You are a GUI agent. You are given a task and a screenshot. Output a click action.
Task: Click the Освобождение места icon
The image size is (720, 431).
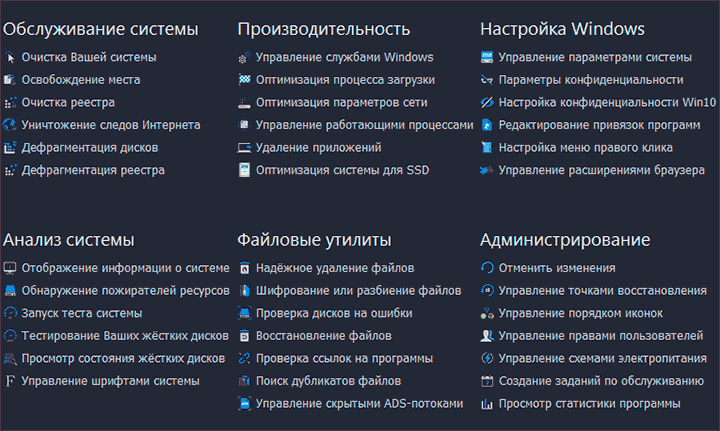(x=10, y=80)
